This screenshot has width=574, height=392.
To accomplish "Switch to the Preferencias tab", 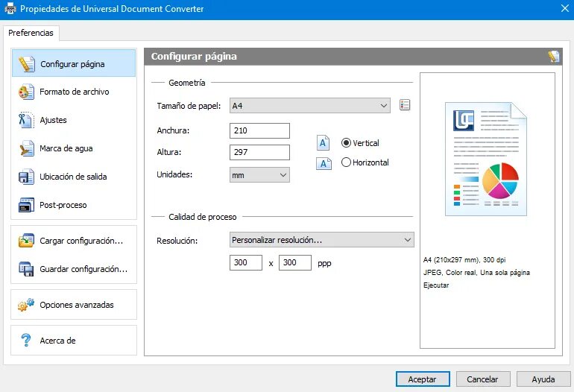I will [31, 33].
